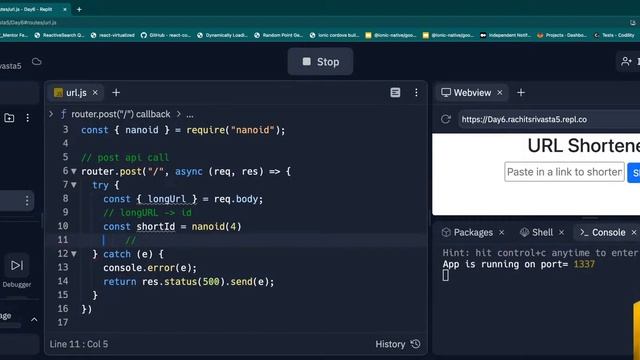Close the url.js tab
Image resolution: width=640 pixels, height=360 pixels.
pyautogui.click(x=95, y=93)
